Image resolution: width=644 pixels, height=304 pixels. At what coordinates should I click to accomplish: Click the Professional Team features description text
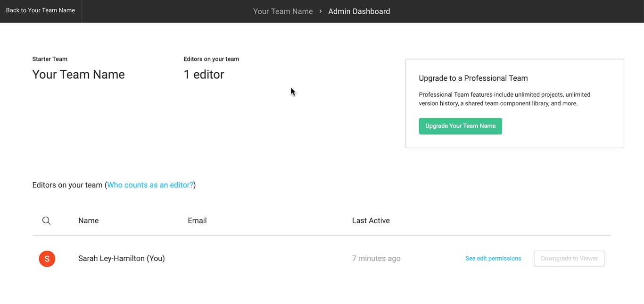click(504, 99)
